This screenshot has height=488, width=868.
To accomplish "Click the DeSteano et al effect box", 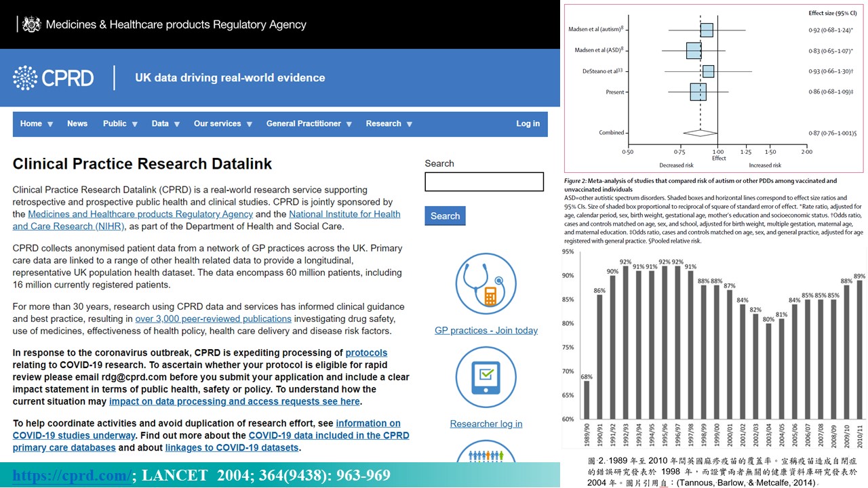I will tap(708, 71).
